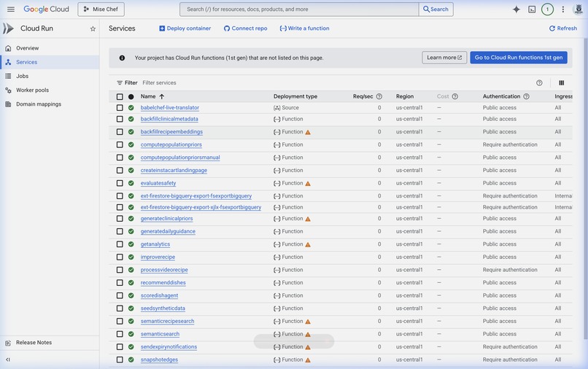Viewport: 588px width, 369px height.
Task: Pin Cloud Run with the star icon
Action: click(93, 29)
